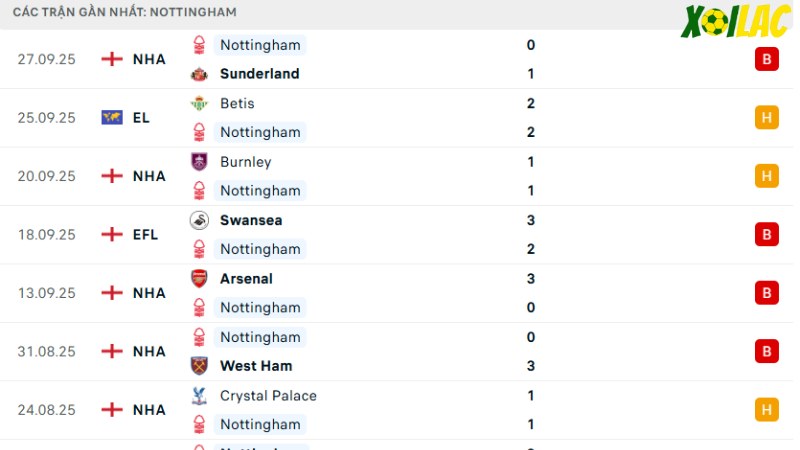Click the Swansea swan crest icon
Screen dimensions: 800x450
(199, 220)
